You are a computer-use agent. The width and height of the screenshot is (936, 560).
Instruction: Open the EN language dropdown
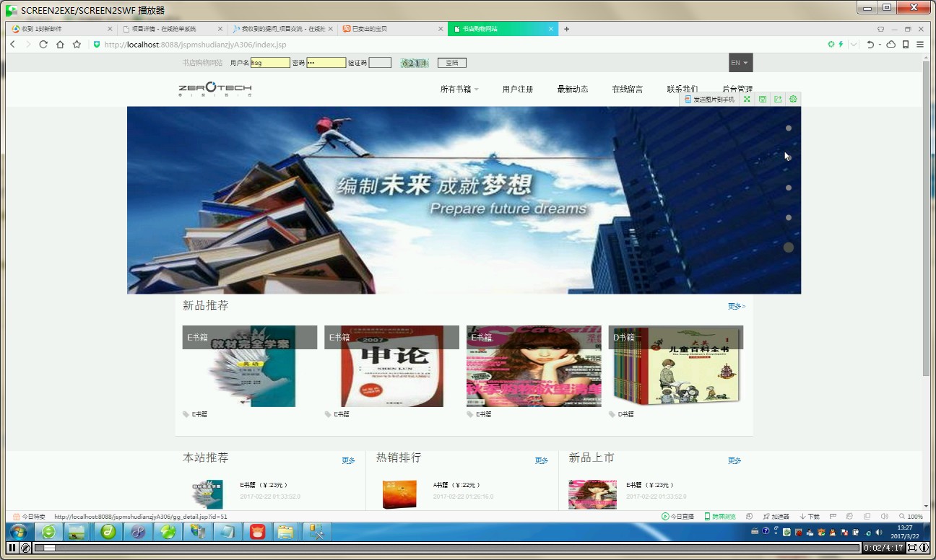click(x=740, y=63)
